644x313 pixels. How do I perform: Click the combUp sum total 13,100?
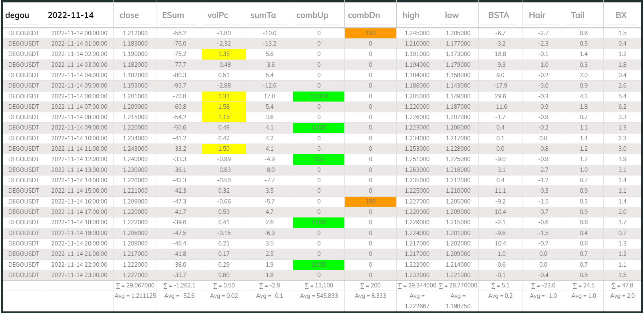point(318,285)
